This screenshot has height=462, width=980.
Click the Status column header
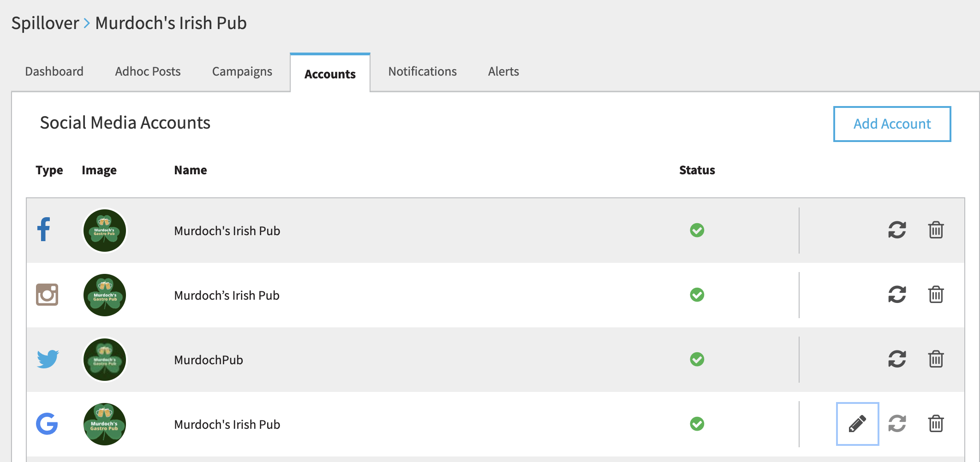click(697, 170)
